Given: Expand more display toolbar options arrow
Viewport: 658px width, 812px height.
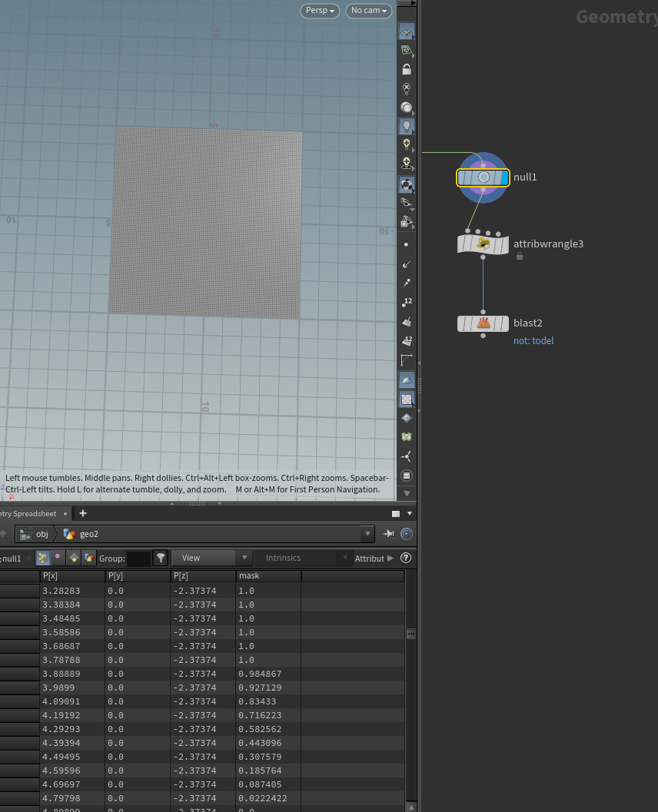Looking at the screenshot, I should point(407,493).
